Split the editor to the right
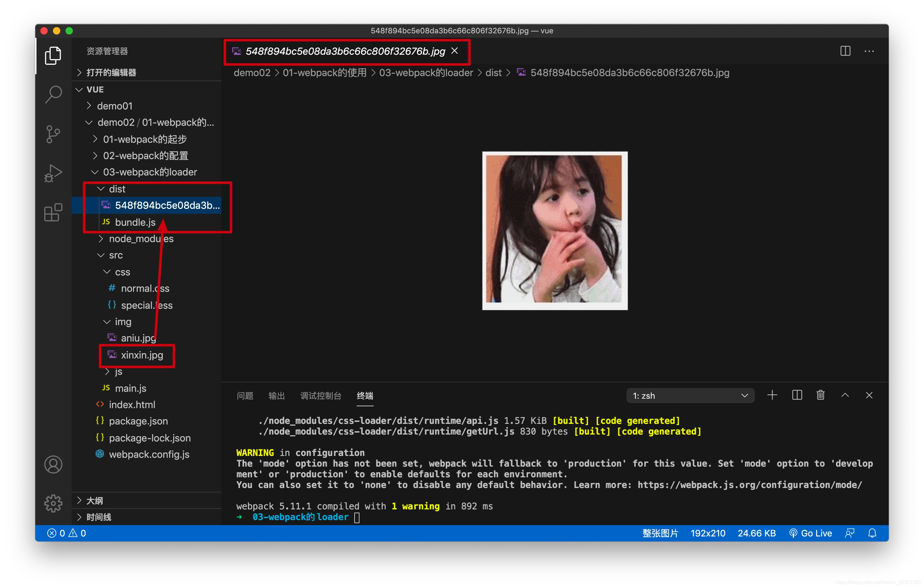Screen dimensions: 924x588 845,51
